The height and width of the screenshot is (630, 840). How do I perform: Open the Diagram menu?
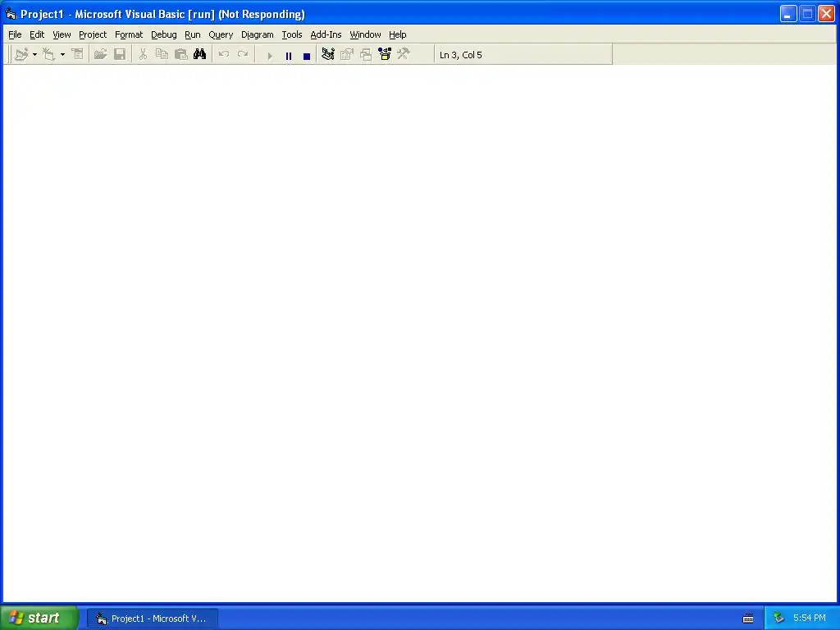pyautogui.click(x=257, y=34)
